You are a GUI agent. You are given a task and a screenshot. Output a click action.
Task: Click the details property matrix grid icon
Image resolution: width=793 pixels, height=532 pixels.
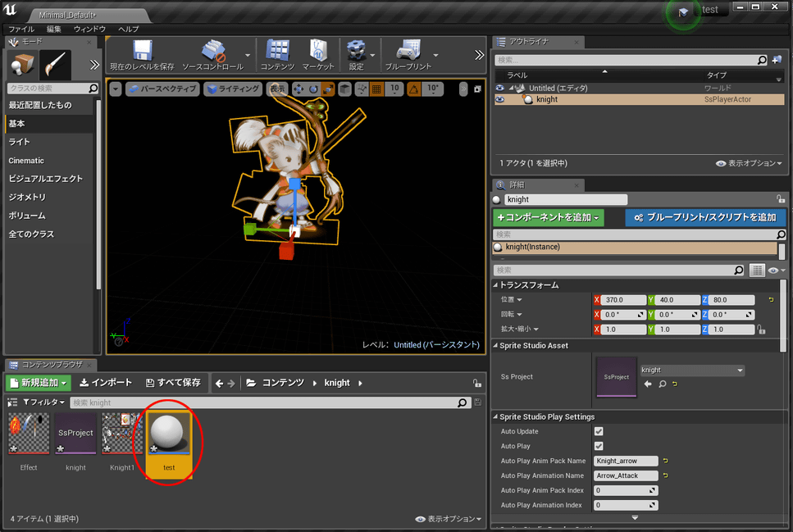pos(757,271)
